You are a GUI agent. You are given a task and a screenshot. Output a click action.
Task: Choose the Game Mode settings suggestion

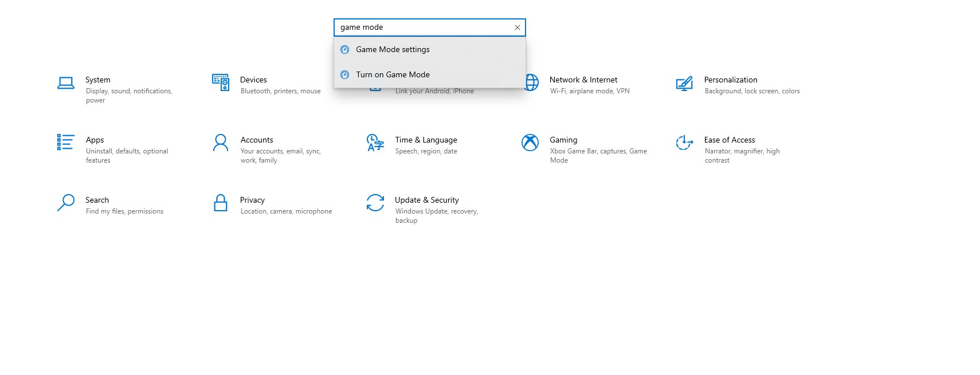[393, 50]
